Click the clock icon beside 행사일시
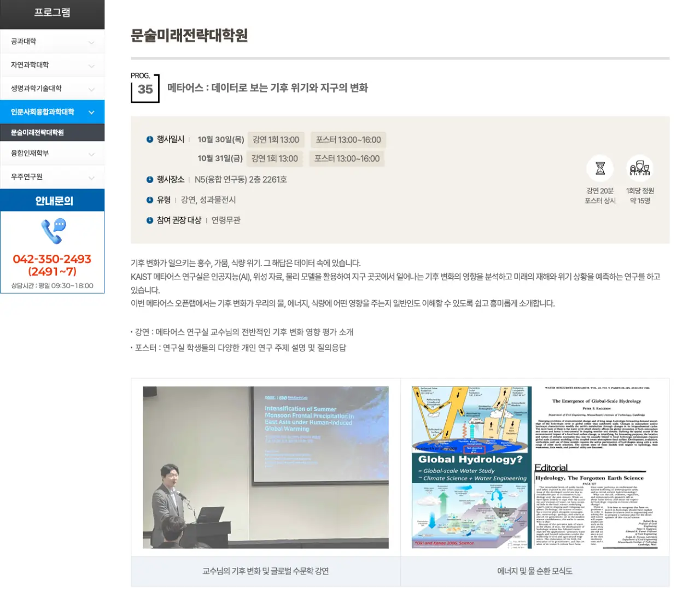Screen dimensions: 700x592 click(150, 139)
